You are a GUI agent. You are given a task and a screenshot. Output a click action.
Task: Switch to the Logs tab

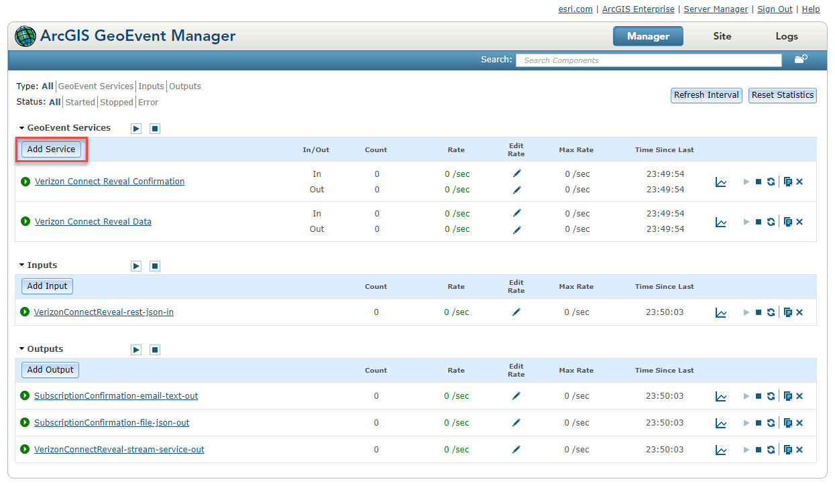tap(787, 36)
